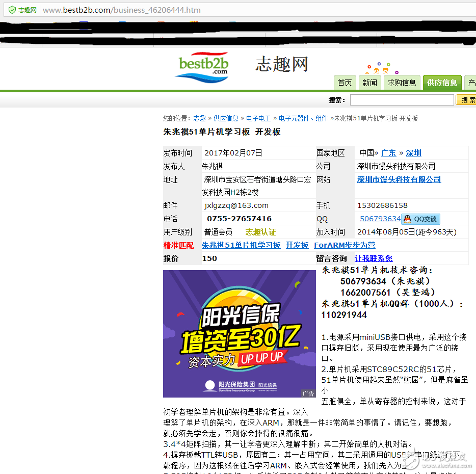Click the QQ number 506793634 link

point(380,219)
